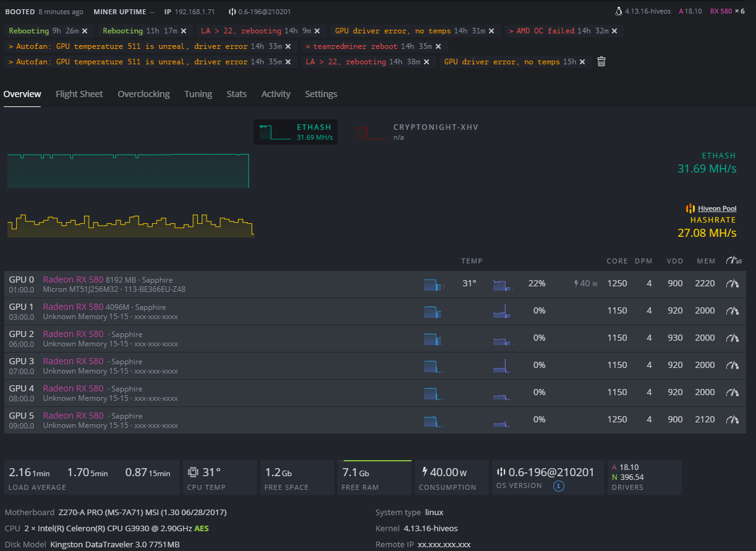Open the GPU 3 overclock speedometer icon
Image resolution: width=756 pixels, height=551 pixels.
(733, 365)
